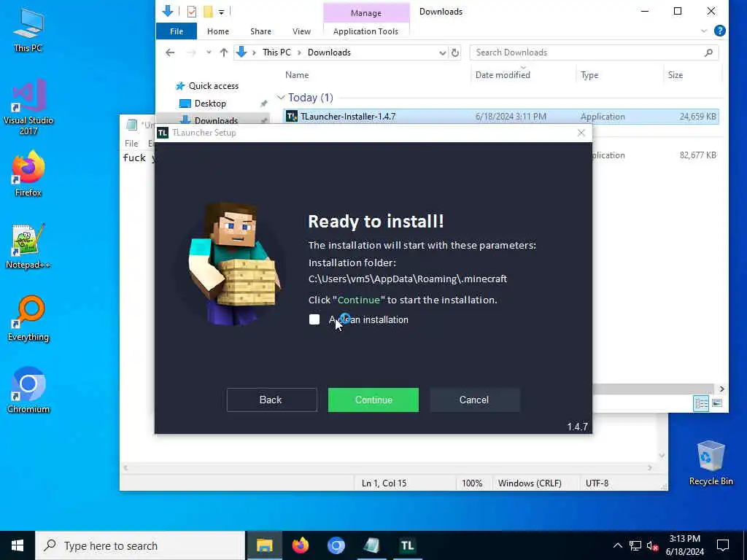Screen dimensions: 747x560
Task: Sort by the Type column header
Action: click(x=589, y=75)
